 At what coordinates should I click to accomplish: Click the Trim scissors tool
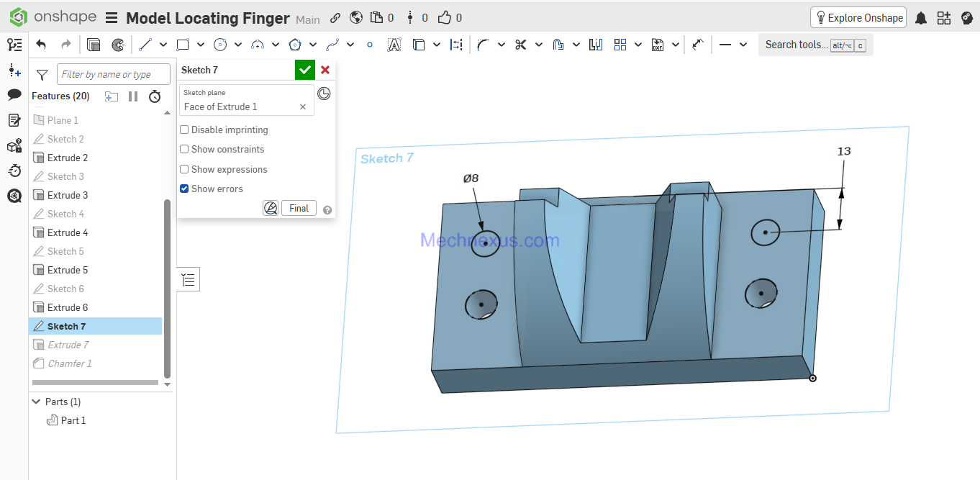pyautogui.click(x=520, y=45)
